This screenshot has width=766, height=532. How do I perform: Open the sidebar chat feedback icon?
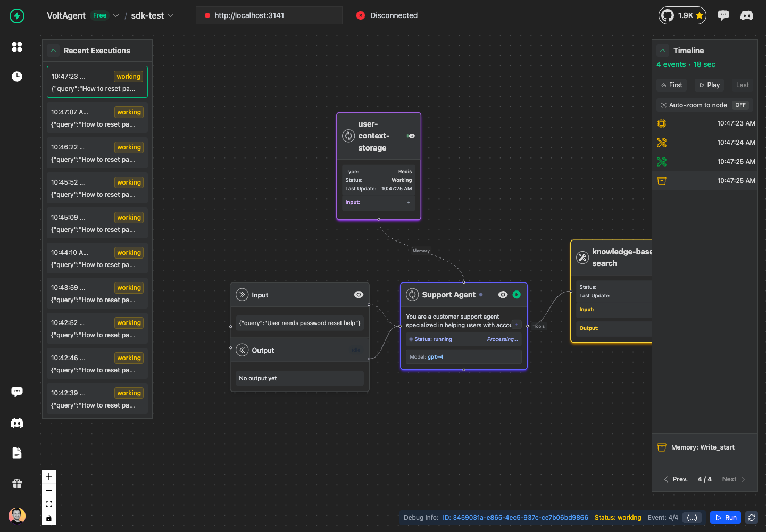tap(17, 392)
